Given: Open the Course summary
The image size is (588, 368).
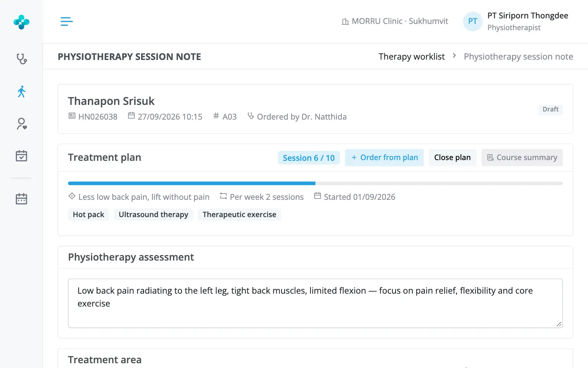Looking at the screenshot, I should point(522,158).
